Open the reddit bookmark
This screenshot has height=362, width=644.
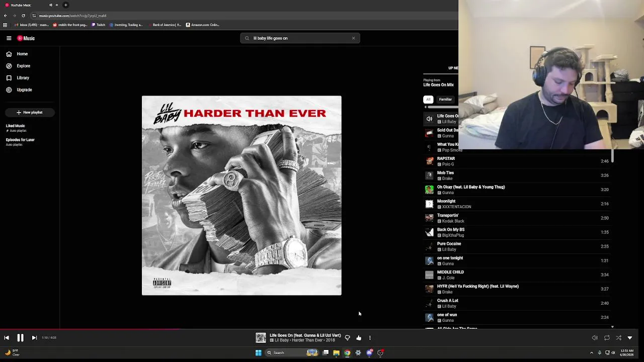(70, 25)
